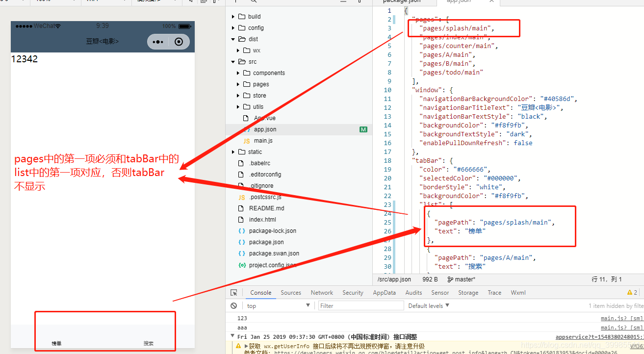Switch to the Sources tab
Image resolution: width=644 pixels, height=354 pixels.
tap(291, 293)
